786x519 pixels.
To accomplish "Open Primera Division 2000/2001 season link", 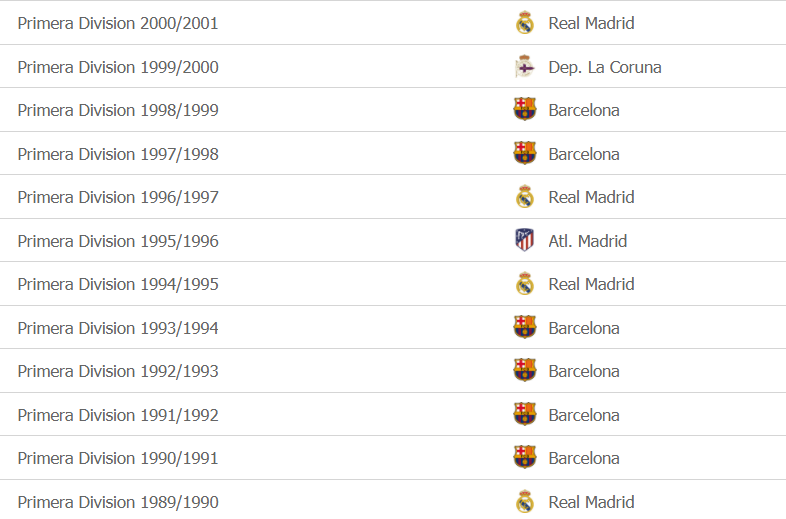I will [x=118, y=23].
